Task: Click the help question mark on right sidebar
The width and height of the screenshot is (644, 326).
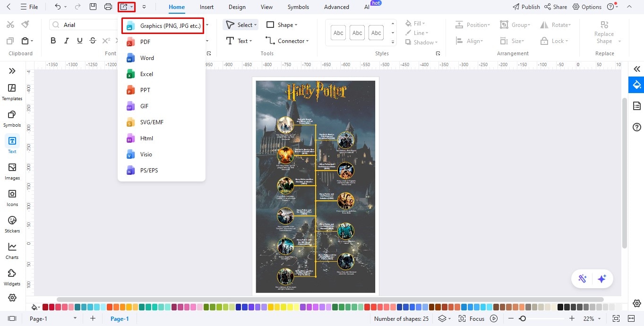Action: [637, 127]
